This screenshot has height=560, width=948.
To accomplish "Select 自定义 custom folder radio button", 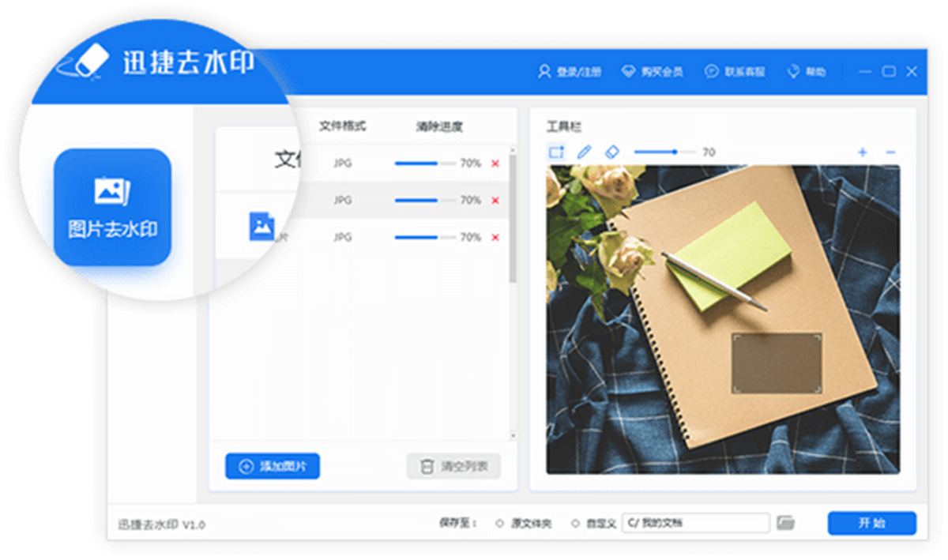I will [575, 524].
